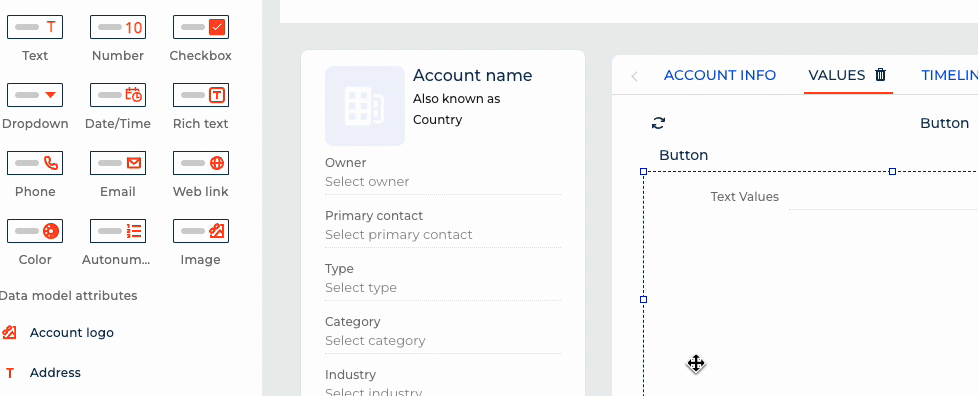Image resolution: width=978 pixels, height=396 pixels.
Task: Click the refresh icon in Values tab
Action: click(x=658, y=123)
